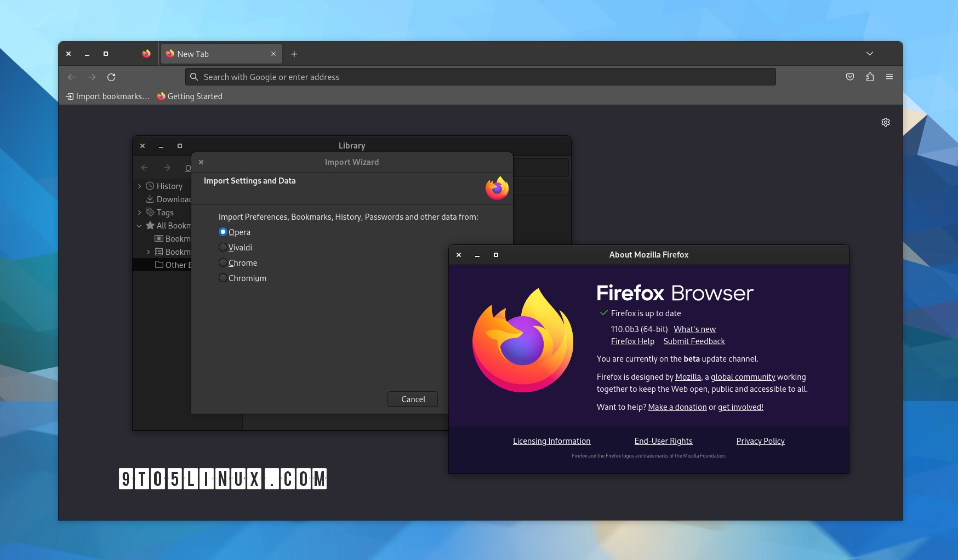This screenshot has height=560, width=958.
Task: Click the Getting Started bookmark
Action: 189,96
